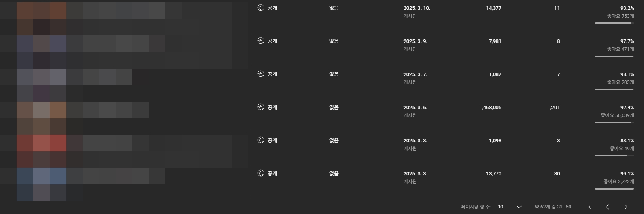The image size is (644, 214).
Task: Click globe visibility icon for 2025. 3. 9. video
Action: (x=260, y=41)
